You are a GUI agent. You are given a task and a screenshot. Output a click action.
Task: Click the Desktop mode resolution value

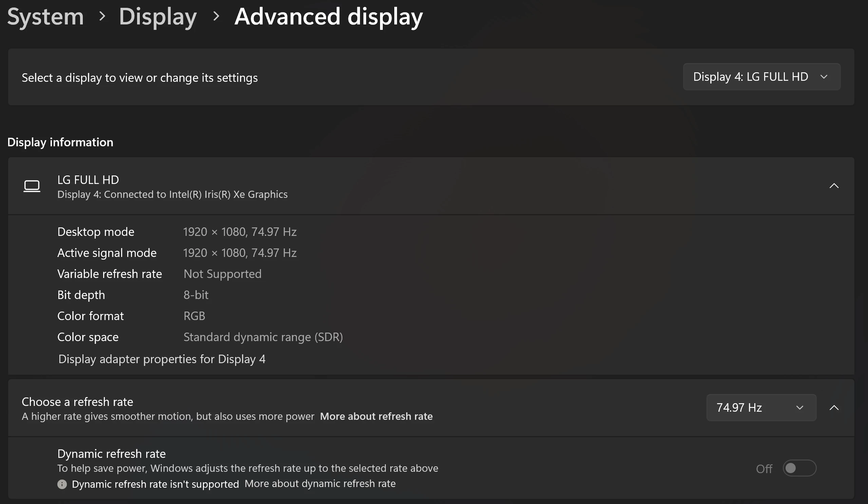(240, 232)
